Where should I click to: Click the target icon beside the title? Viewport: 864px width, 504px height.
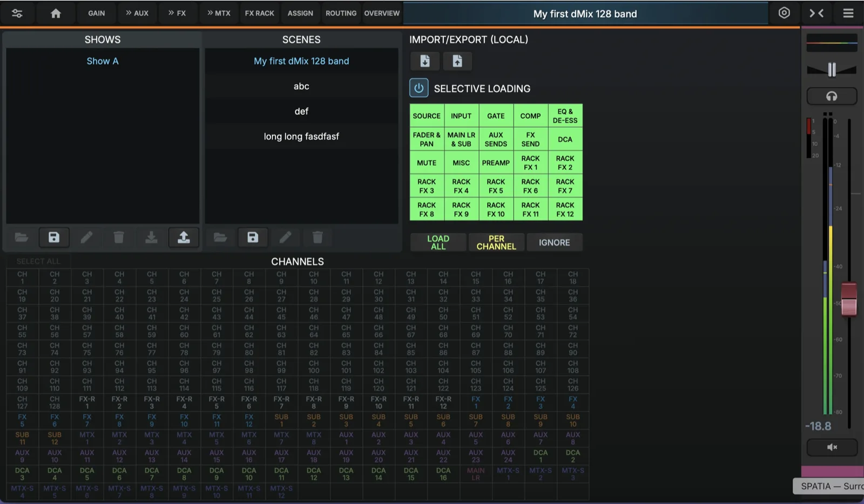(x=784, y=13)
